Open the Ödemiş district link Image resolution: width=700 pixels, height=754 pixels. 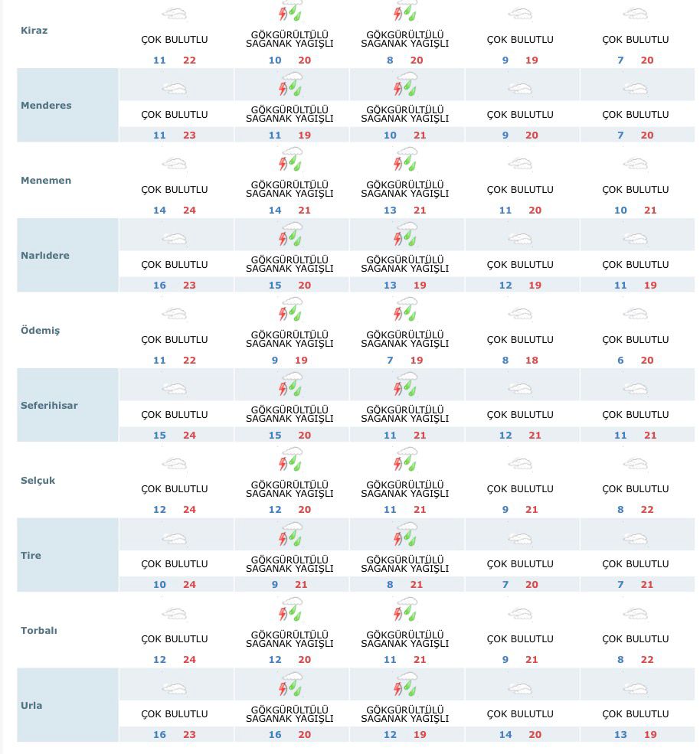coord(40,331)
